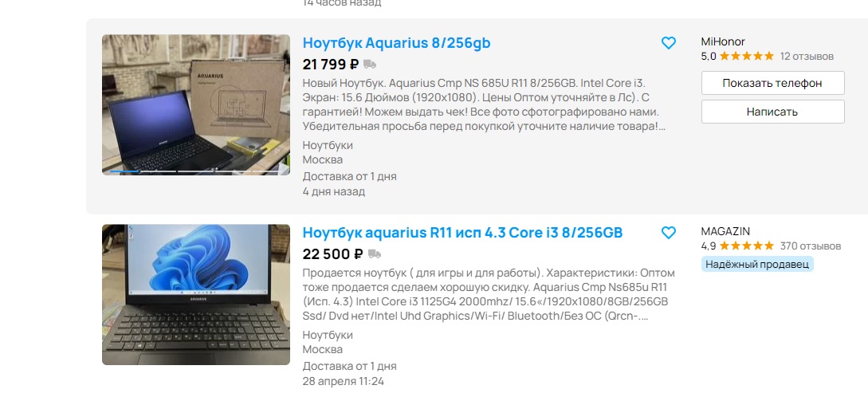Click Ноутбуки category under first listing
Viewport: 868px width, 397px height.
328,145
